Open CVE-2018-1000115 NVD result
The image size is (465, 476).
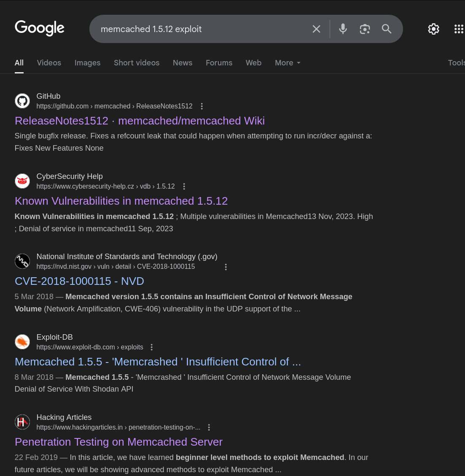pos(79,281)
